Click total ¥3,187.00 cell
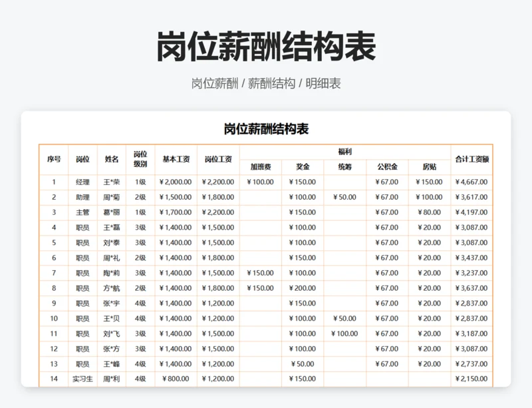This screenshot has height=408, width=532. coord(471,334)
